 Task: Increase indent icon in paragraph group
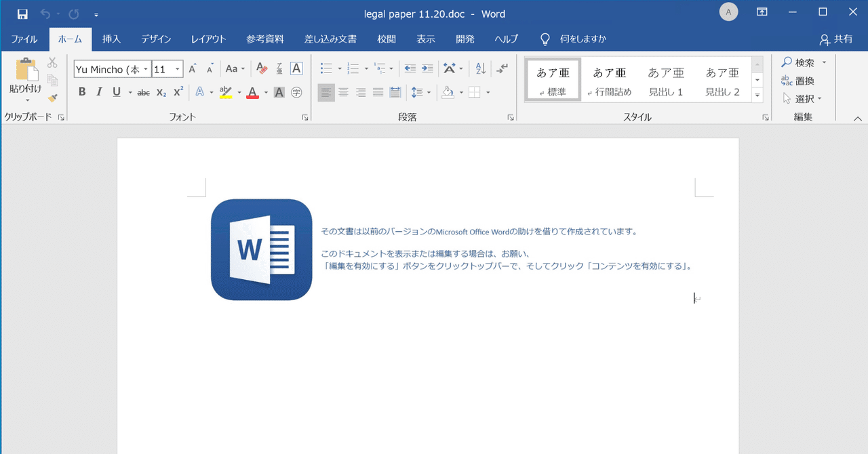point(427,68)
